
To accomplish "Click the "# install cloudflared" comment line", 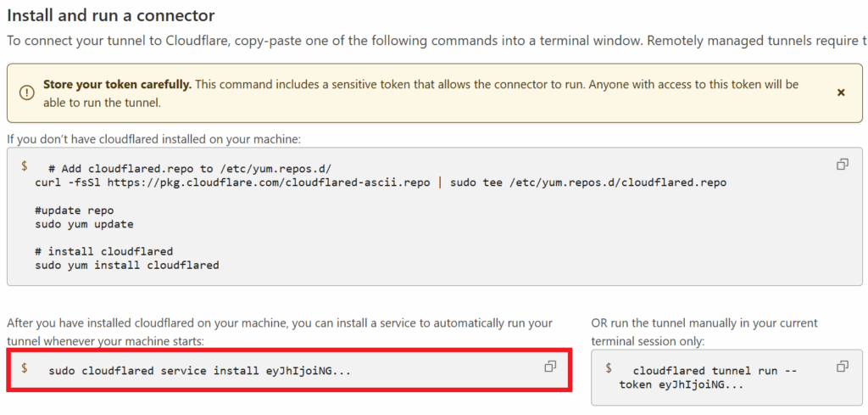I will coord(103,251).
